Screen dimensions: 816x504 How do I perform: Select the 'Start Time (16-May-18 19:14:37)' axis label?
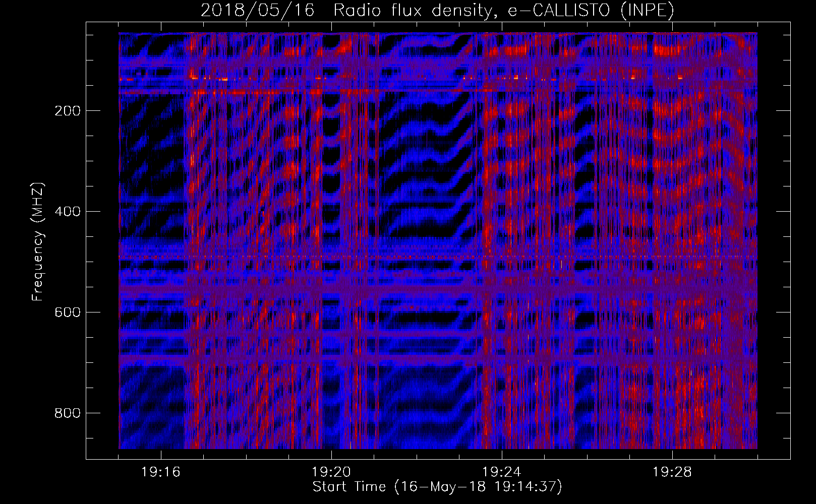(x=437, y=487)
